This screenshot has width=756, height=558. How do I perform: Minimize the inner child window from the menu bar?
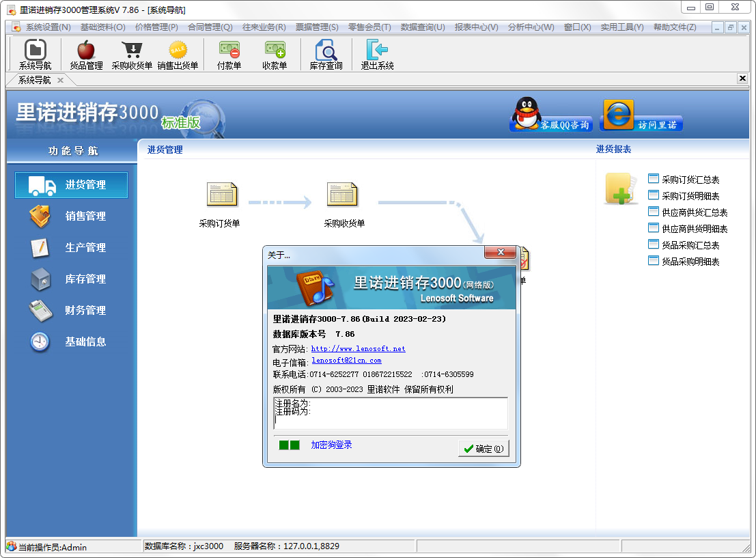pos(717,27)
